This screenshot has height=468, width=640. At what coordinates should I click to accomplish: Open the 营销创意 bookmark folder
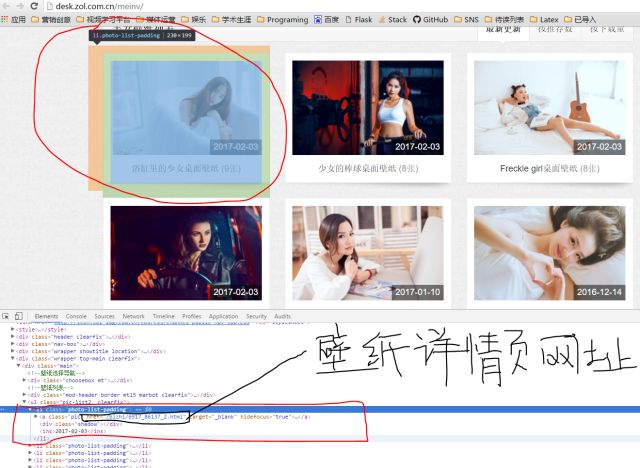coord(51,20)
